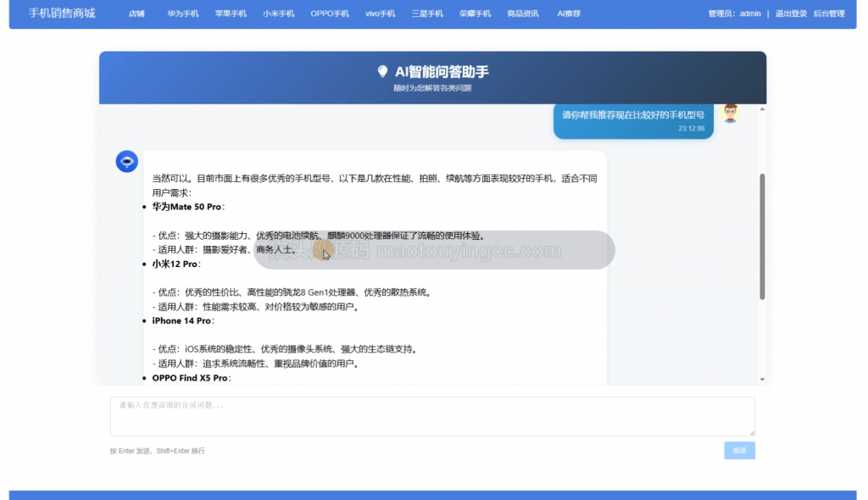Click the 华为Mate 50 Pro heading
The width and height of the screenshot is (868, 500).
[188, 207]
